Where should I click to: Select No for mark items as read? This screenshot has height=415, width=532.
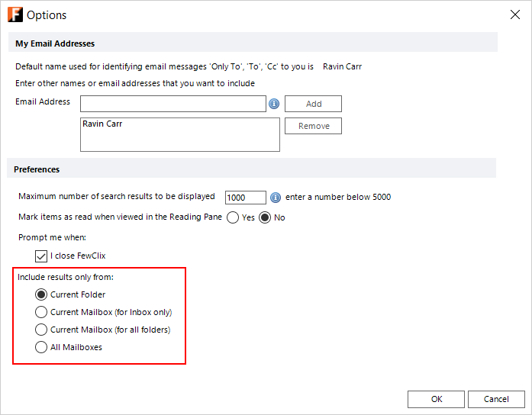click(x=265, y=217)
